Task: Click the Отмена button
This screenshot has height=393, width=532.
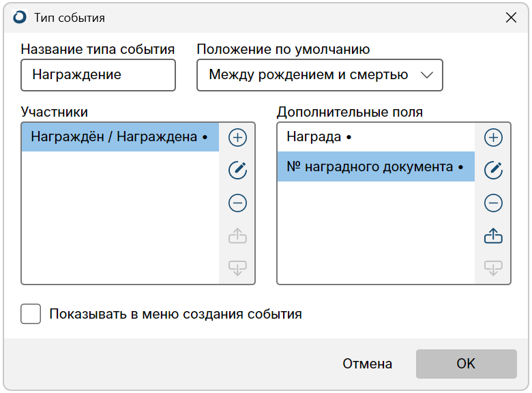Action: (x=367, y=364)
